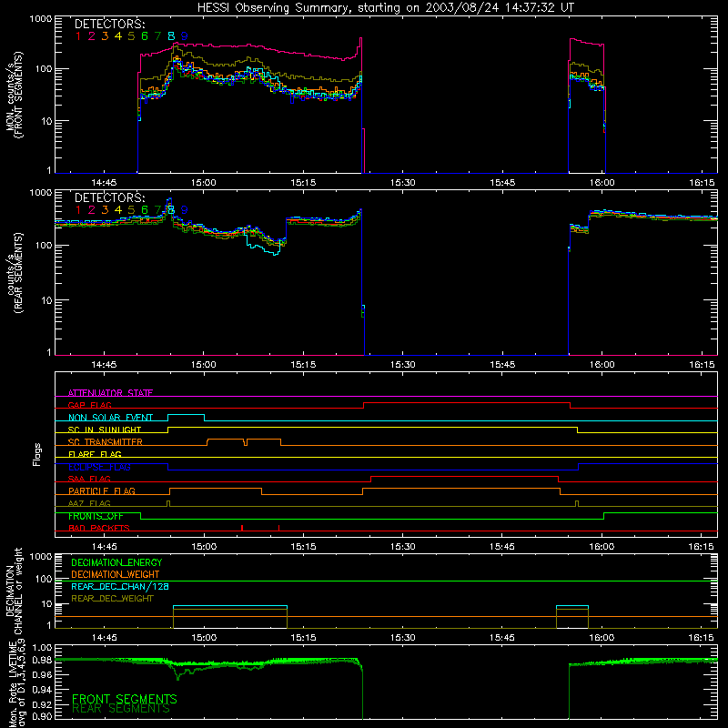Select the ECLIPSE_FLAG label
The height and width of the screenshot is (728, 728).
[x=99, y=467]
